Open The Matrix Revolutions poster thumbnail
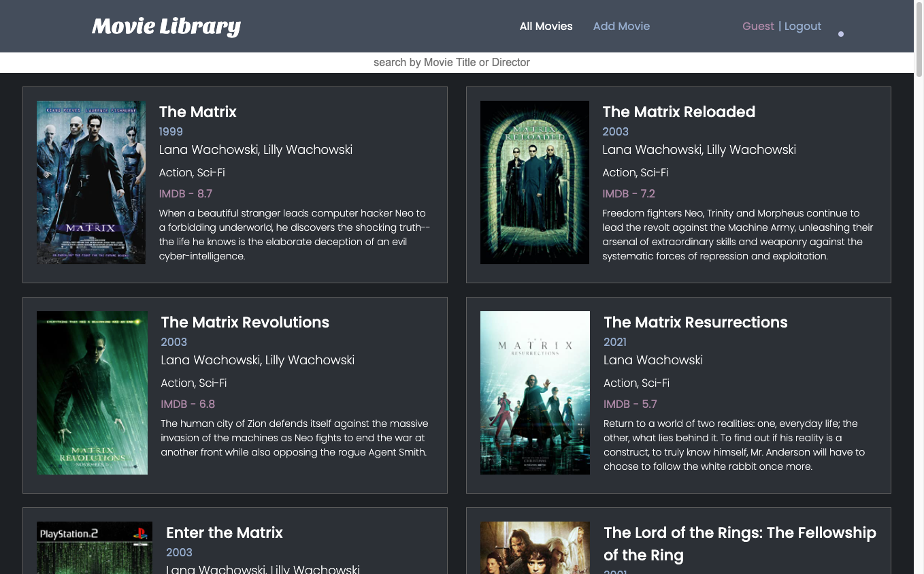 tap(92, 393)
